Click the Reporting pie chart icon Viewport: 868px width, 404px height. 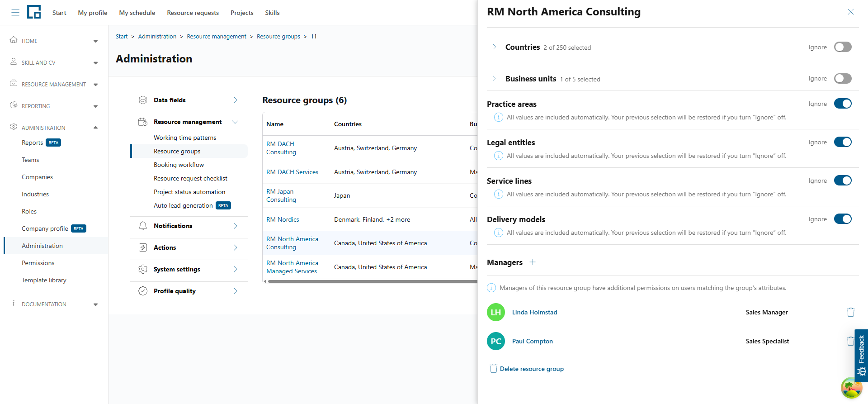click(14, 105)
